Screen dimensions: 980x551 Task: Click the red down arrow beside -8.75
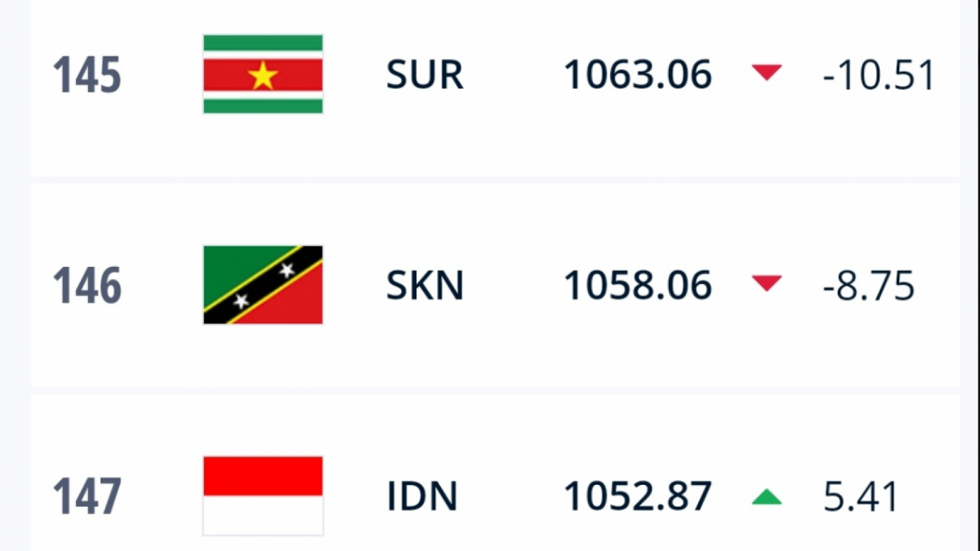click(x=767, y=284)
